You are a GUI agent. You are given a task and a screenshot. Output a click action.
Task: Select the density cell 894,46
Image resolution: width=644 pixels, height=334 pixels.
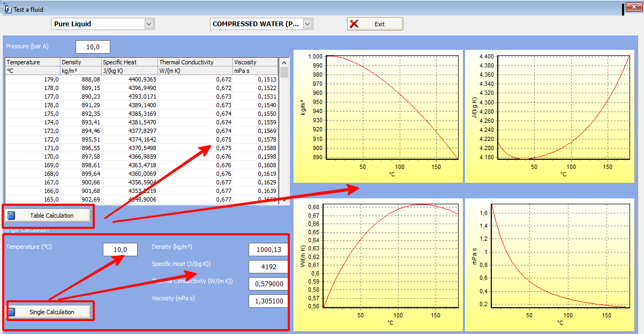80,131
